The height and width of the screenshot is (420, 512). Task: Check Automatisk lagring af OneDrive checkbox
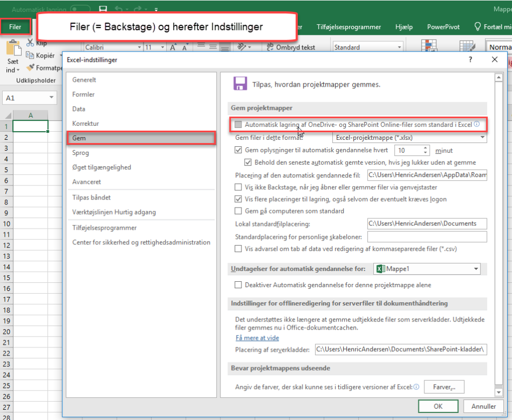click(238, 124)
